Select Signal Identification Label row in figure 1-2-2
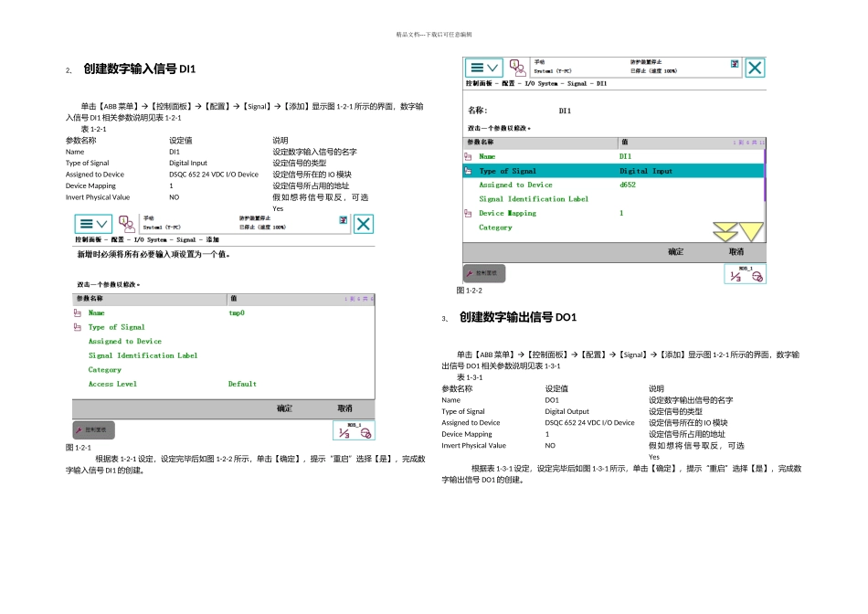Image resolution: width=868 pixels, height=614 pixels. coord(613,199)
